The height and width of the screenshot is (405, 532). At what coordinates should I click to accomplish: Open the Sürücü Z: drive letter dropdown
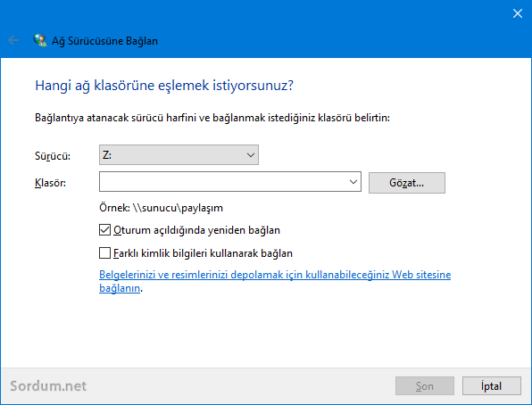(x=179, y=155)
